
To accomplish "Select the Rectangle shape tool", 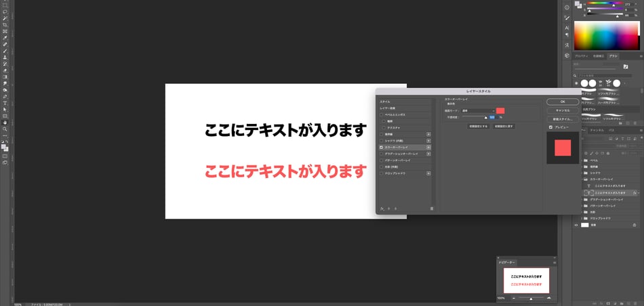I will [5, 116].
